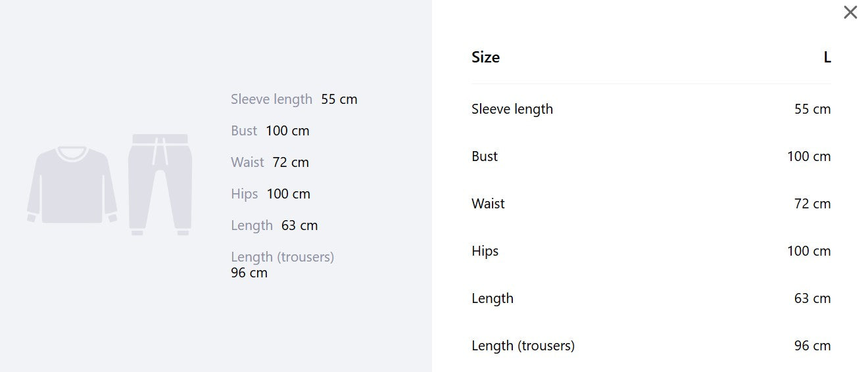
Task: Close the size guide panel
Action: (x=850, y=12)
